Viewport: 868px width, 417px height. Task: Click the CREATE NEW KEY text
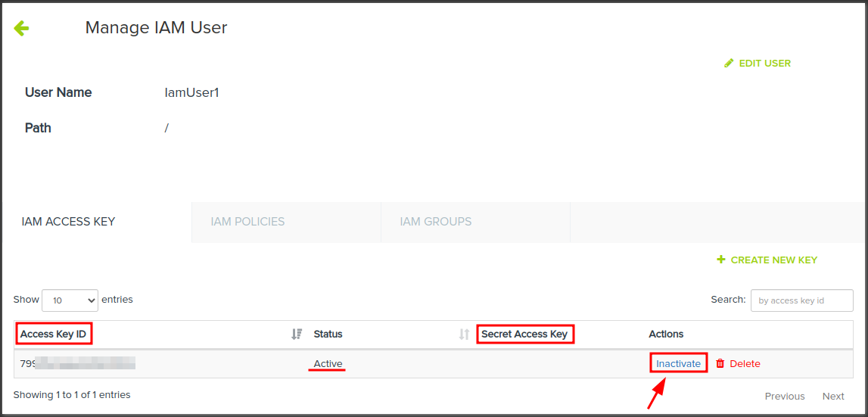[773, 260]
